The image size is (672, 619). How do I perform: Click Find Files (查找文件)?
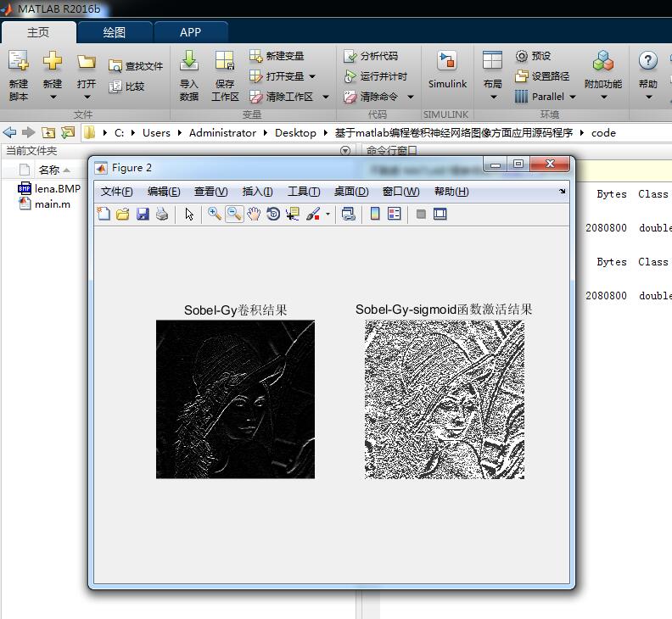[136, 66]
